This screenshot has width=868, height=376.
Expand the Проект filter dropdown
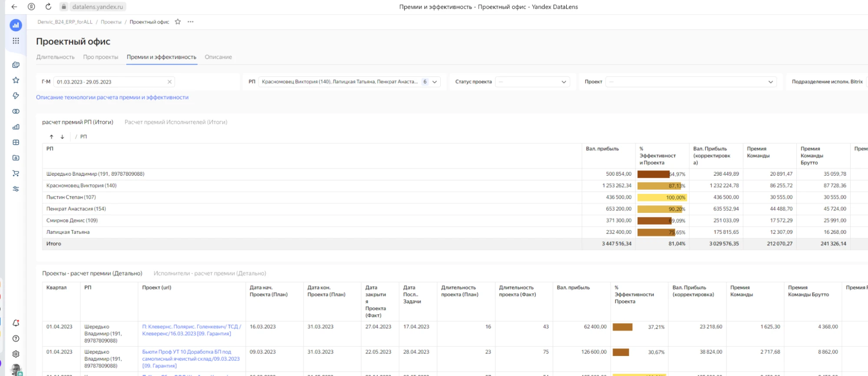770,82
